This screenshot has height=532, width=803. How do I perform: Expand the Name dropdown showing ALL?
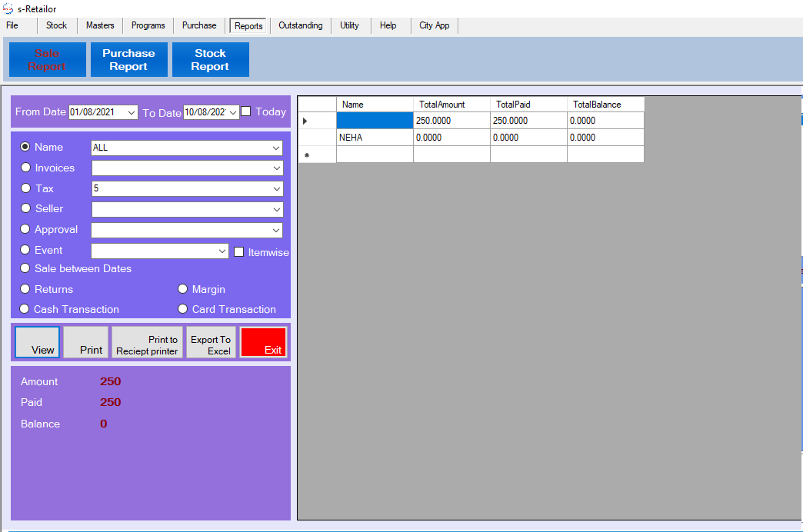[x=276, y=148]
